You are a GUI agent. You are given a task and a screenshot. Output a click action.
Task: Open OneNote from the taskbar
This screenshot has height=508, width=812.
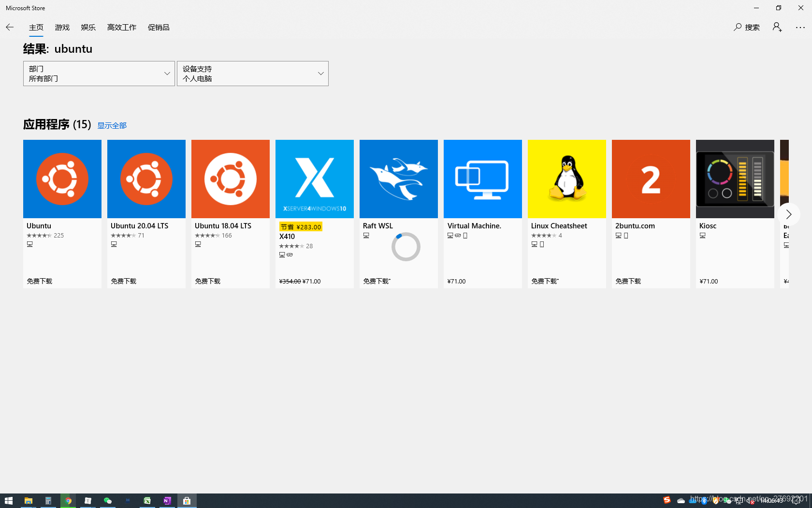(x=167, y=501)
